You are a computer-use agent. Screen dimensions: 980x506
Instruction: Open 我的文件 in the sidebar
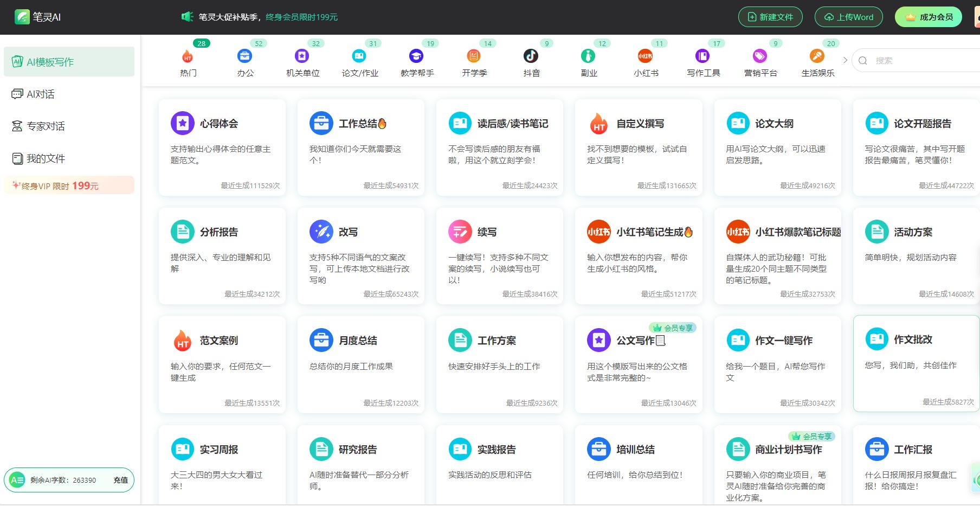69,158
